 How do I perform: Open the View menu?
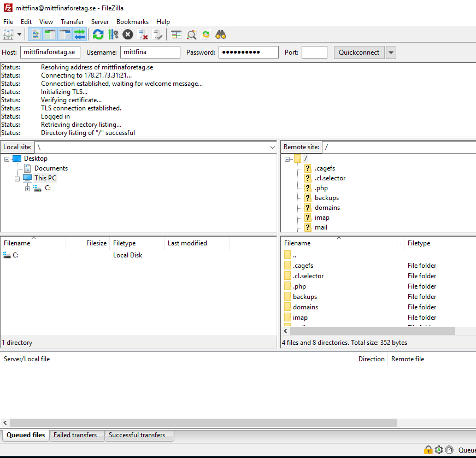tap(46, 22)
